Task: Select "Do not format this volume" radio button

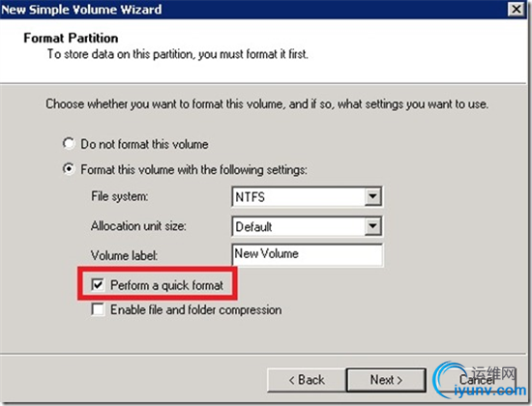Action: [69, 143]
